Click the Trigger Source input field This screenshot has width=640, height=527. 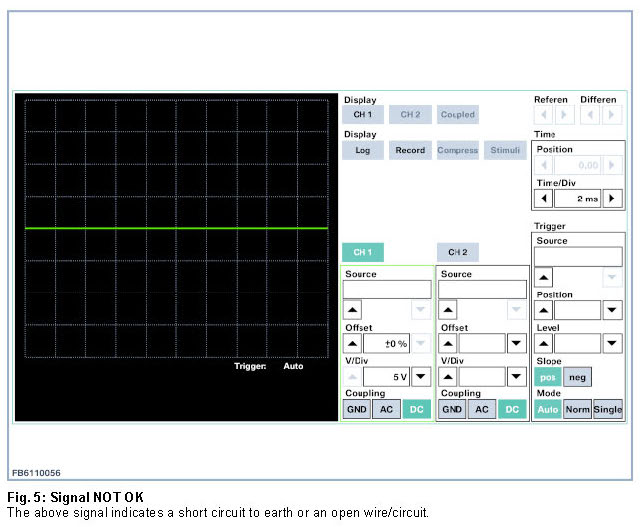[577, 257]
